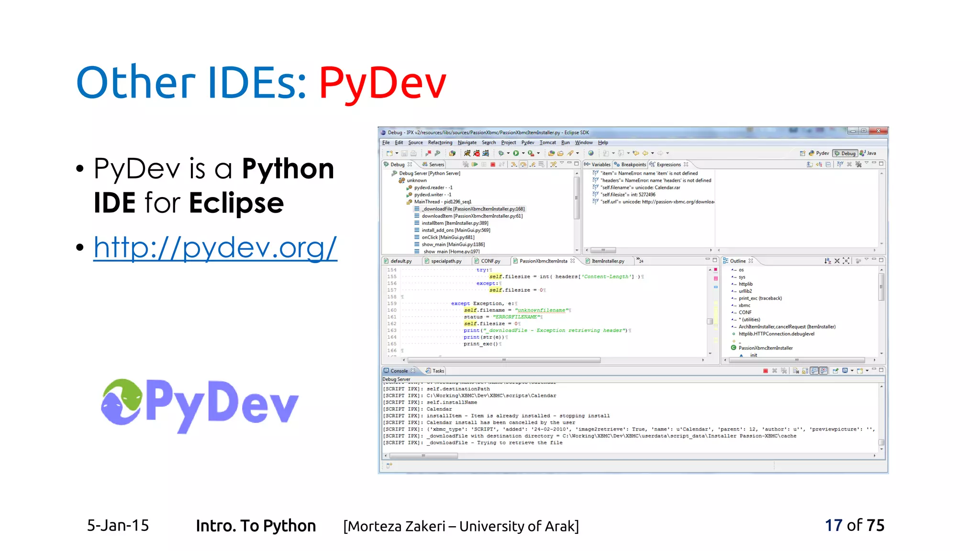This screenshot has width=980, height=551.
Task: Open the File menu in Eclipse
Action: (x=386, y=143)
